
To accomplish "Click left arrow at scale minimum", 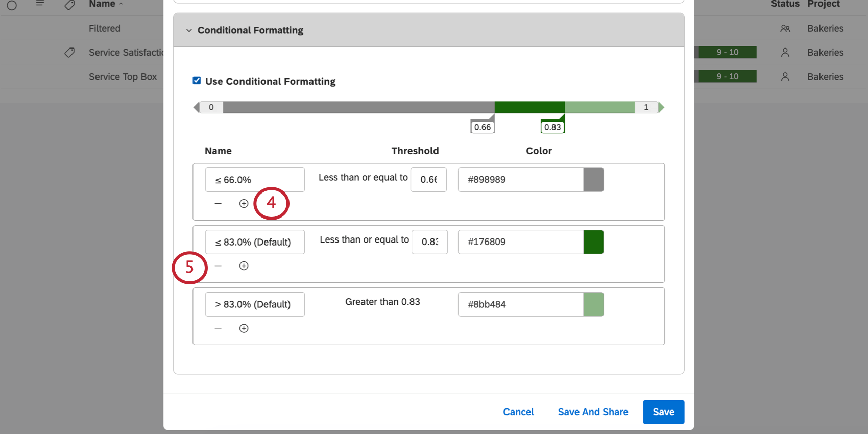I will [x=196, y=107].
